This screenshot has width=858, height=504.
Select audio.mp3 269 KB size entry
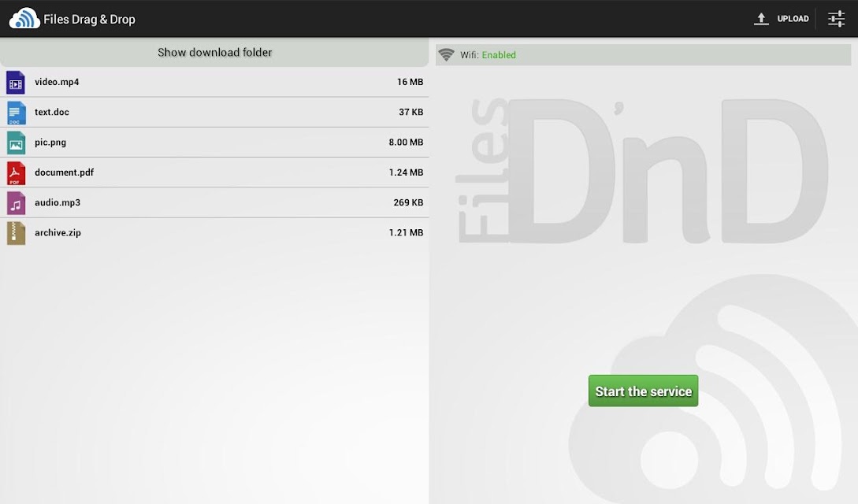pyautogui.click(x=408, y=202)
